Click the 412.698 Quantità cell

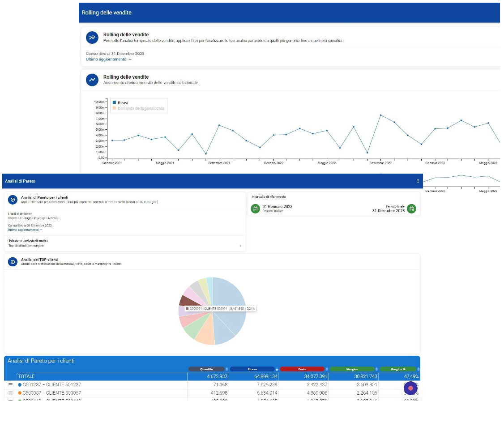coord(219,393)
